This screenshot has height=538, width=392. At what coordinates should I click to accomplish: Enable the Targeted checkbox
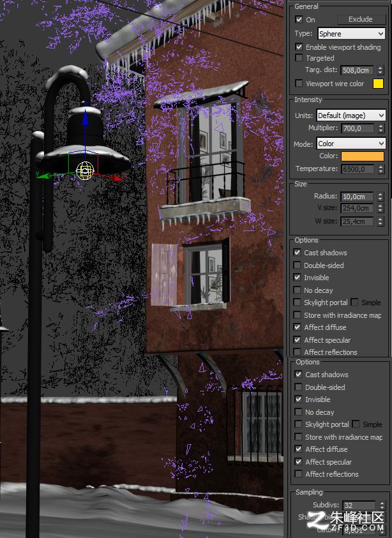point(299,57)
